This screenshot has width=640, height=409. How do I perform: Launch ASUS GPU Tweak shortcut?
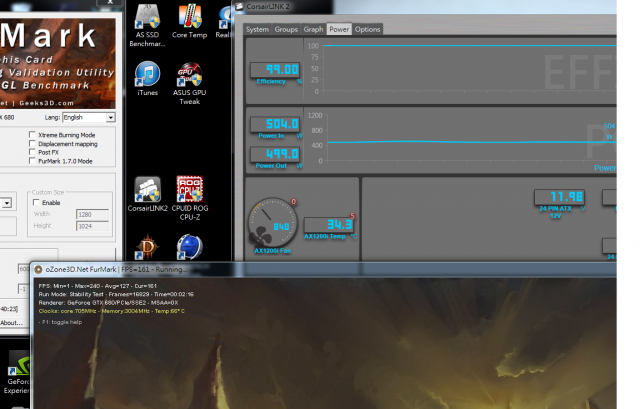(x=189, y=83)
